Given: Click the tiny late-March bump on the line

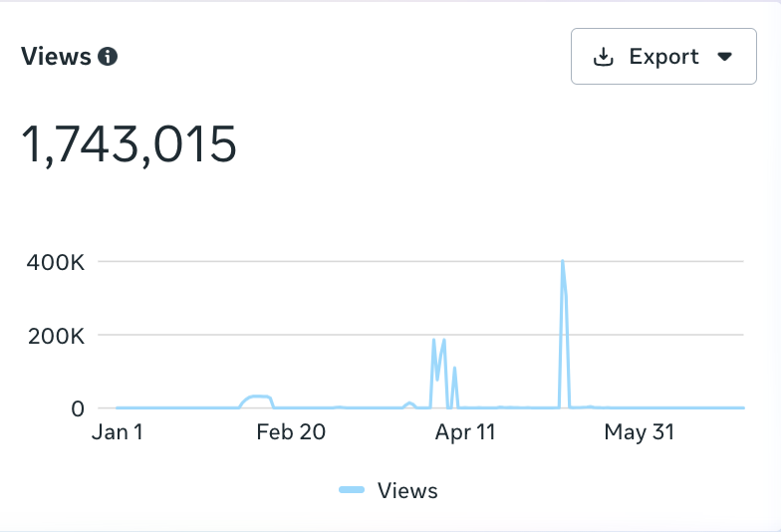Looking at the screenshot, I should pos(409,403).
